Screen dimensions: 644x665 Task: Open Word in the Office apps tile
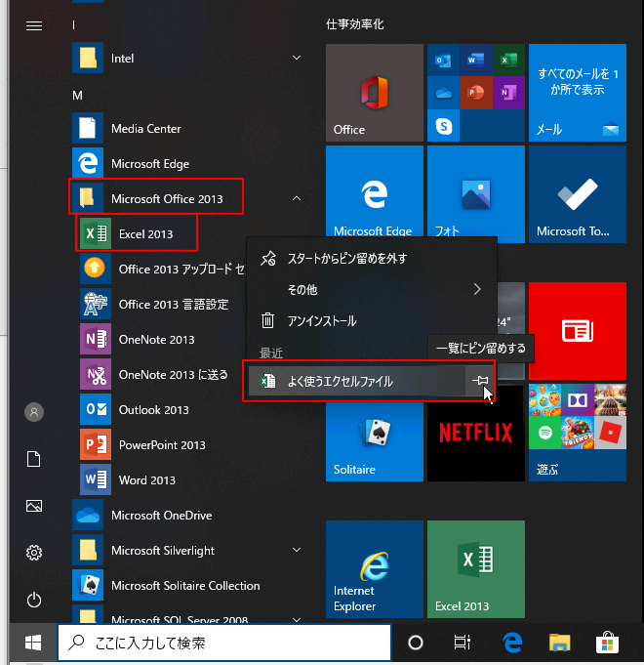(476, 60)
